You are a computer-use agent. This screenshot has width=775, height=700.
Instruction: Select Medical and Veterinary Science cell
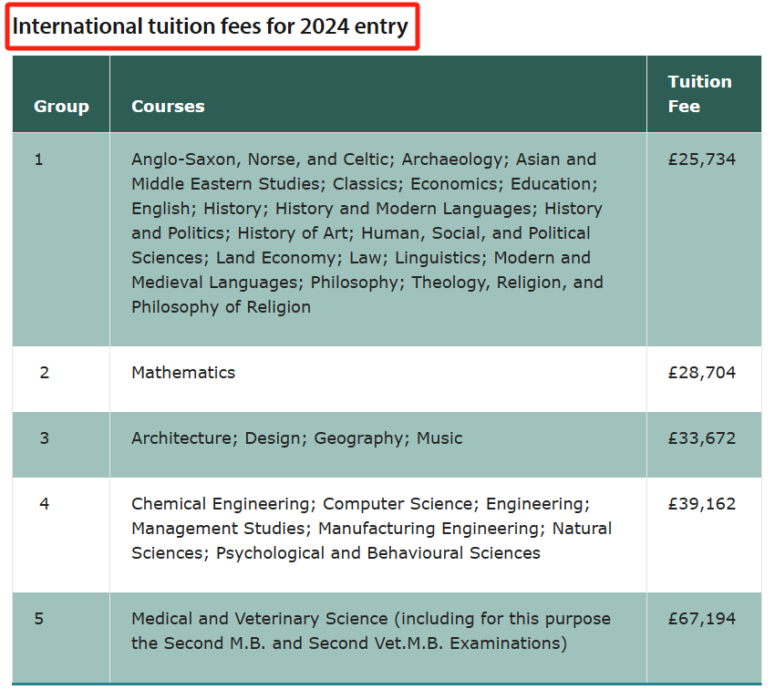(x=378, y=638)
